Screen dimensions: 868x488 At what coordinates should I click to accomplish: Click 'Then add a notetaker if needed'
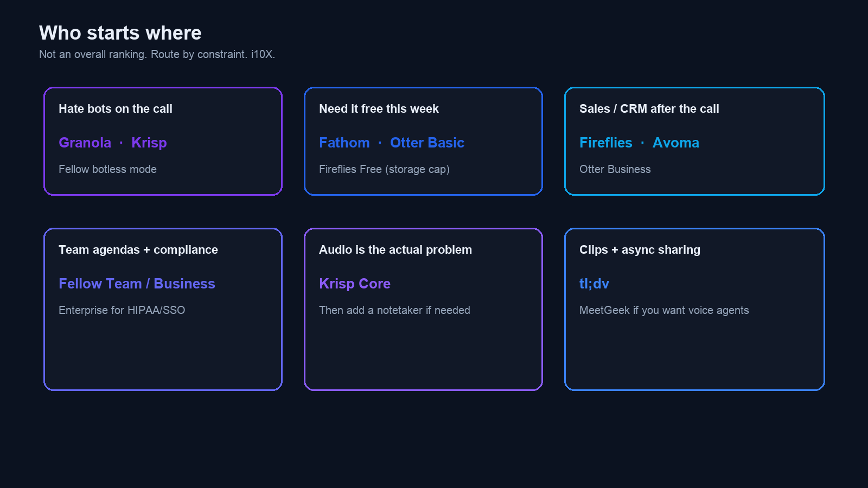pos(394,310)
